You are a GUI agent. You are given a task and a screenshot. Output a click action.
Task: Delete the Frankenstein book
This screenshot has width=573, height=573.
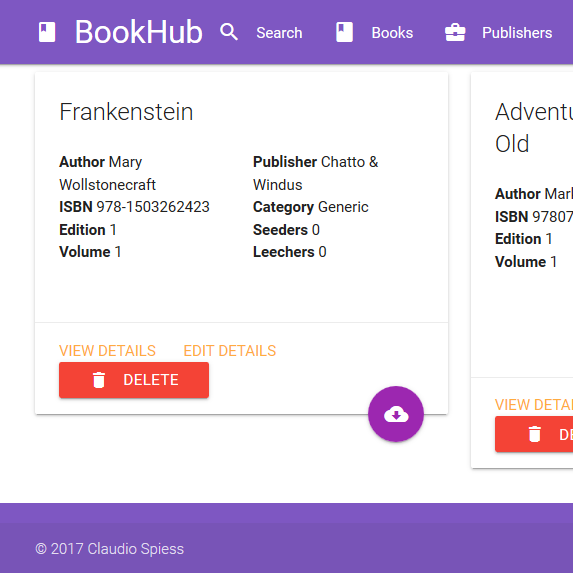pyautogui.click(x=134, y=380)
